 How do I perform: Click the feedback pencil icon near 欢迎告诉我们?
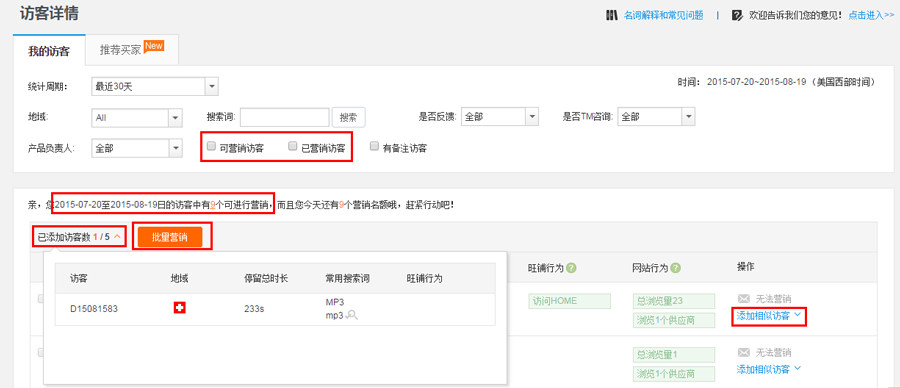[x=738, y=15]
